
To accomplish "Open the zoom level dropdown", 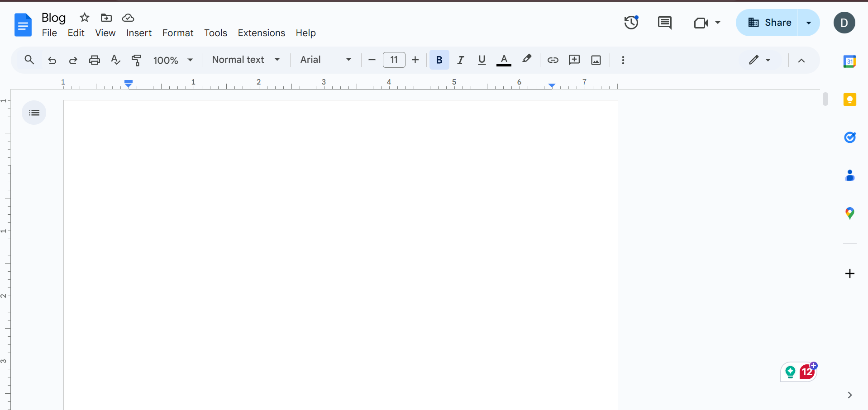I will coord(173,60).
